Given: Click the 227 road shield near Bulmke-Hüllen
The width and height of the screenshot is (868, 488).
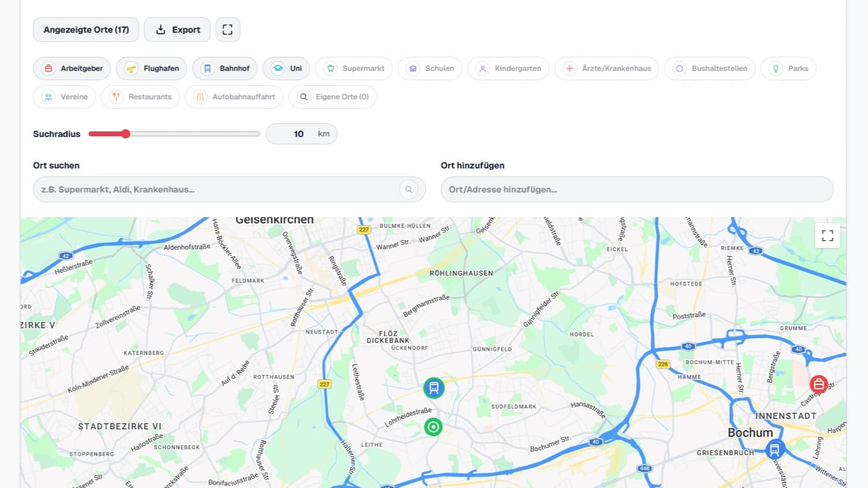Looking at the screenshot, I should [363, 230].
